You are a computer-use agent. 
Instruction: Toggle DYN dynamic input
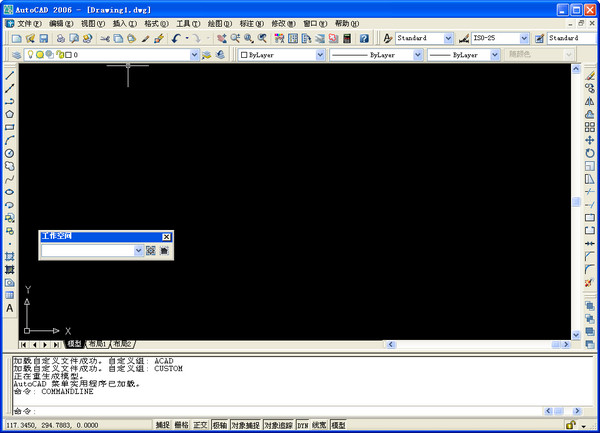303,425
